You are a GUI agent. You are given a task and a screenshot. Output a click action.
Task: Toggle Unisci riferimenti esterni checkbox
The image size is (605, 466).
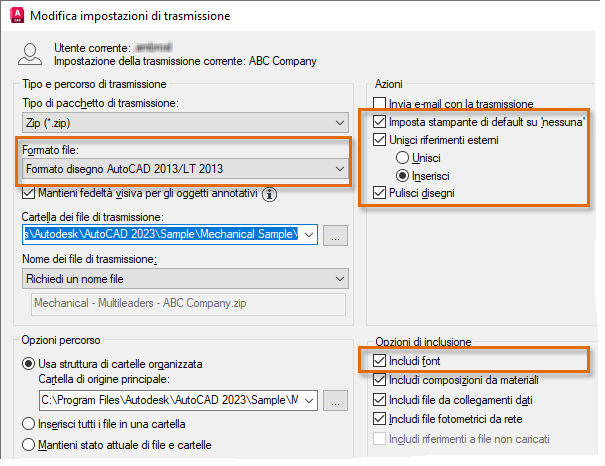tap(379, 140)
